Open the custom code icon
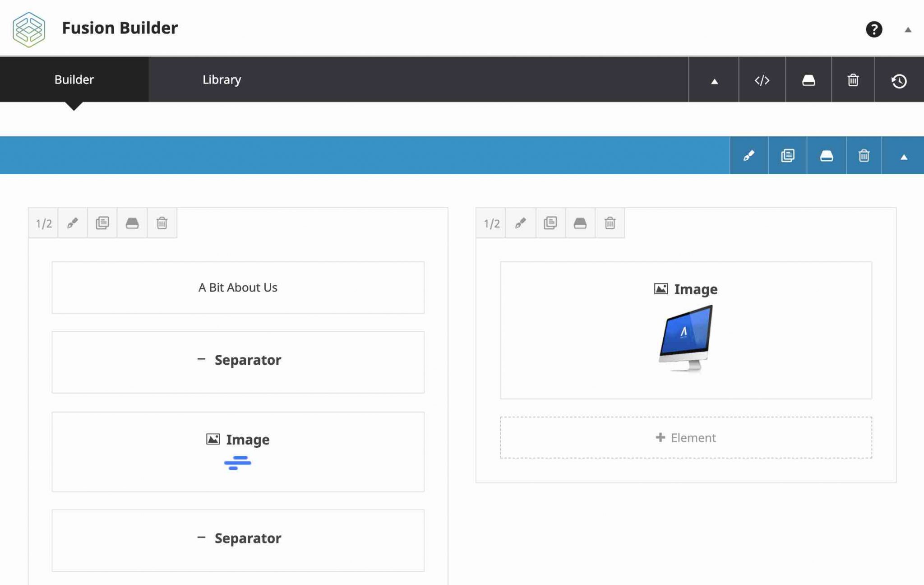 click(762, 80)
